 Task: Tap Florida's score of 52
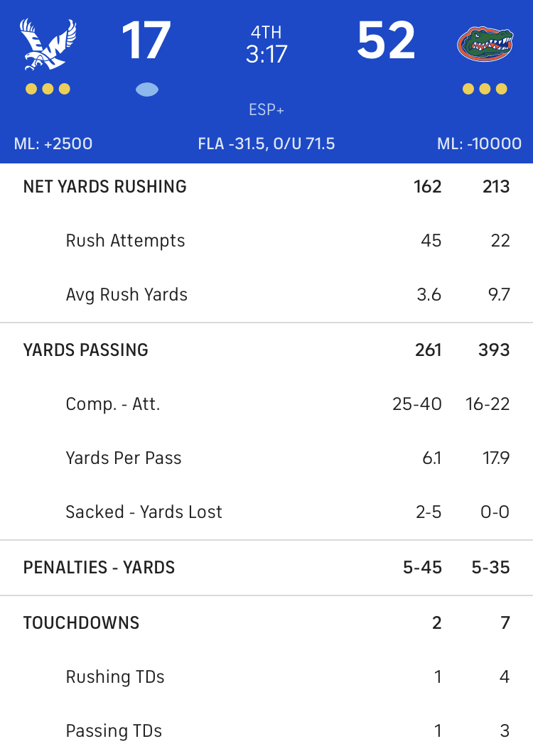[x=386, y=40]
